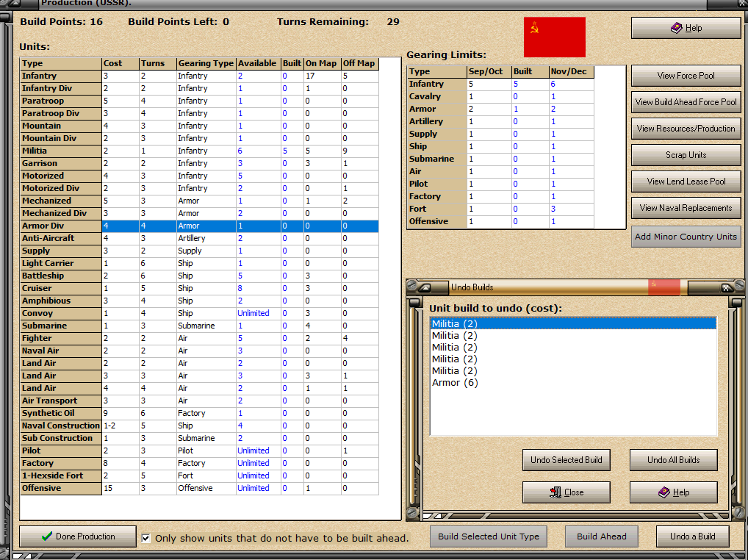
Task: Click the Undo a Build button
Action: 692,536
